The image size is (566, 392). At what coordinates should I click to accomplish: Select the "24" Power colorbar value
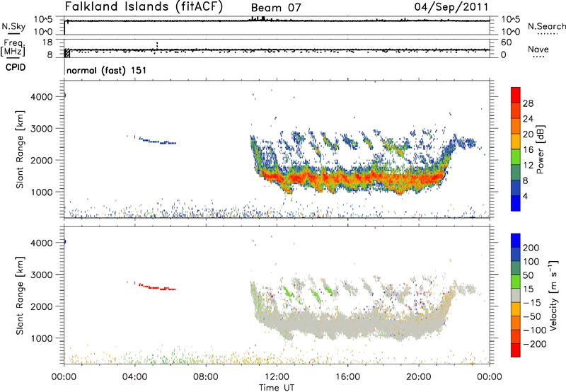coord(528,119)
